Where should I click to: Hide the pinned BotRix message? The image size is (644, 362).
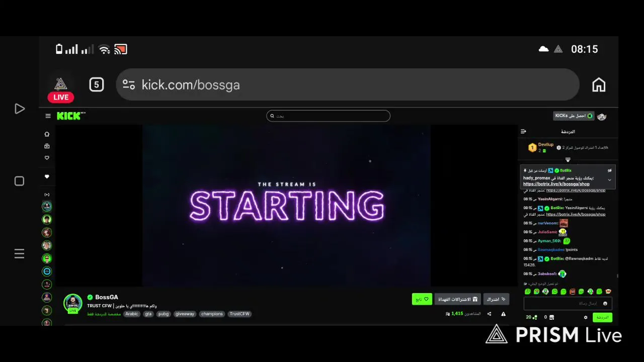click(x=609, y=170)
